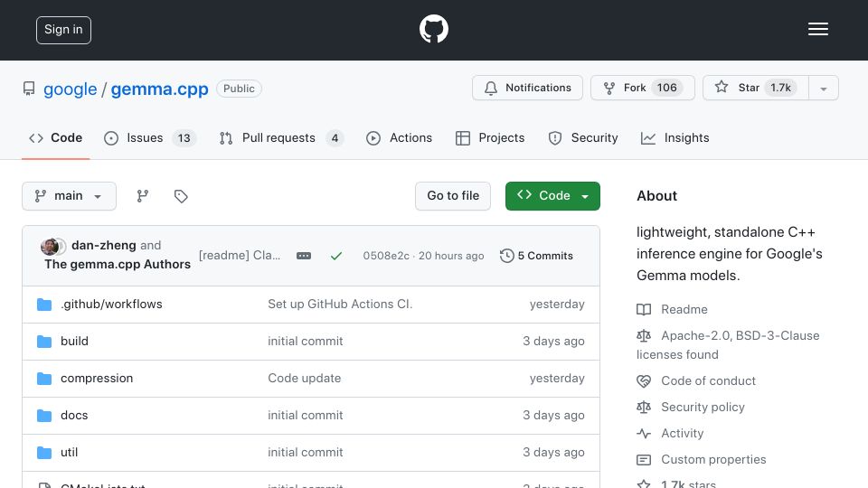This screenshot has width=868, height=488.
Task: Click the Notifications button
Action: point(527,88)
